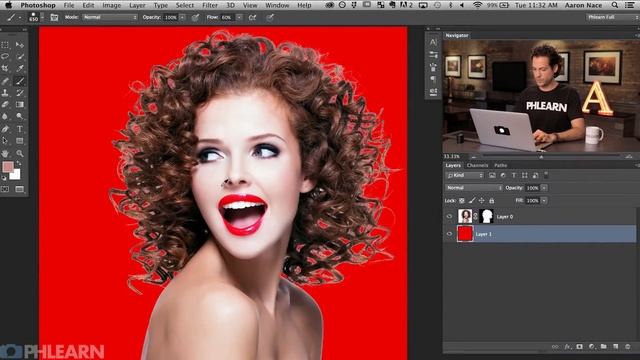This screenshot has width=640, height=360.
Task: Select the red Layer 1 thumbnail
Action: coord(465,234)
